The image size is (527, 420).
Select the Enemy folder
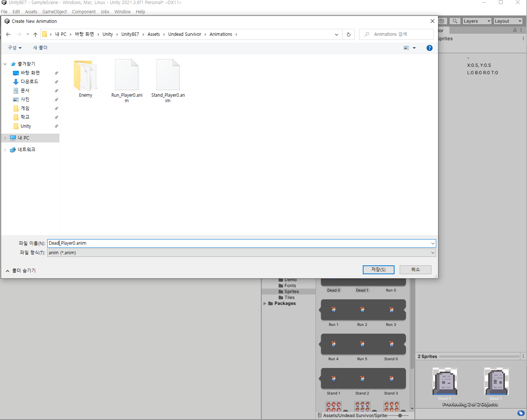click(85, 79)
